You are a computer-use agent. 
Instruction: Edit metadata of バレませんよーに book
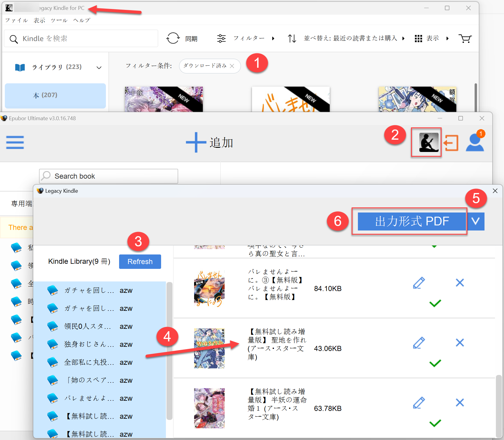click(x=419, y=283)
